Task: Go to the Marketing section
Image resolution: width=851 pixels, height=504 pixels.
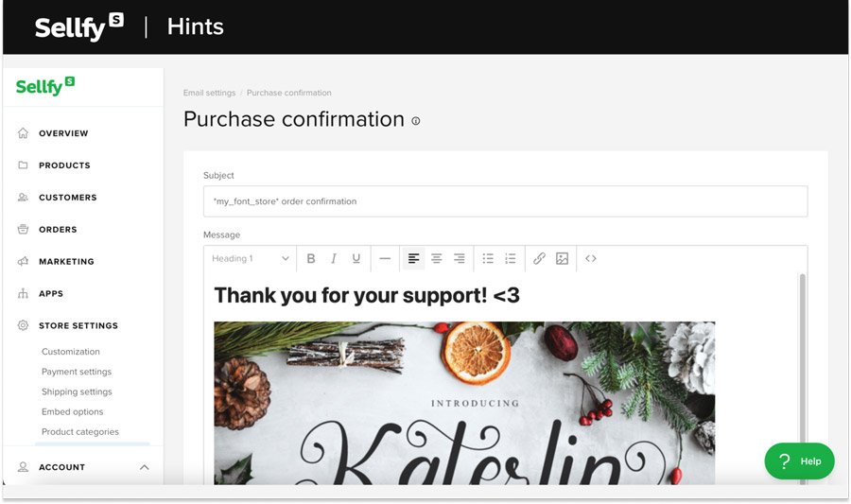Action: point(66,262)
